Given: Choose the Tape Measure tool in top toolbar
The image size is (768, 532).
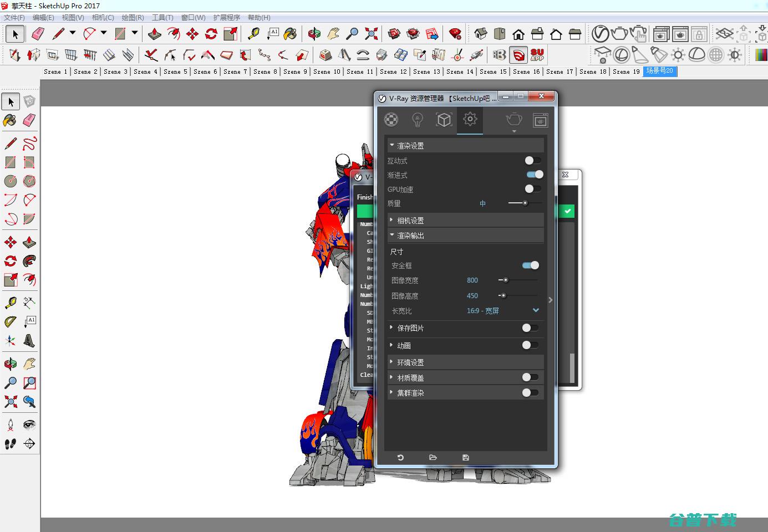Looking at the screenshot, I should [253, 34].
